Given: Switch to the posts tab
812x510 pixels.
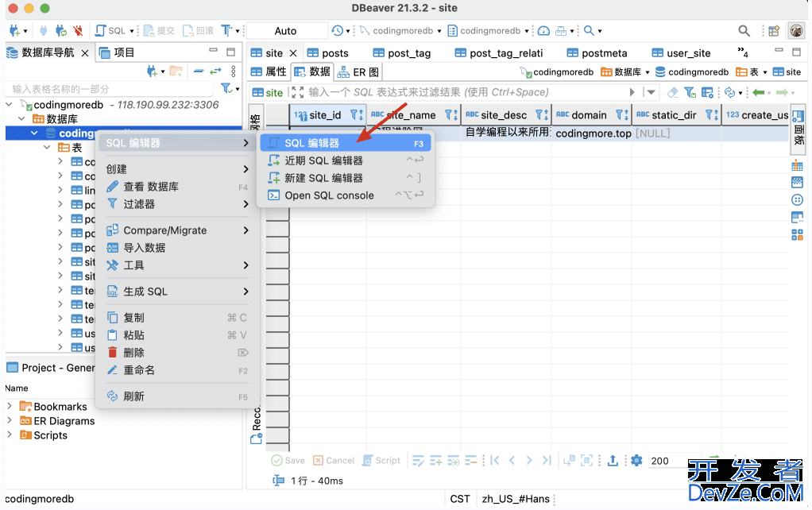Looking at the screenshot, I should coord(328,52).
